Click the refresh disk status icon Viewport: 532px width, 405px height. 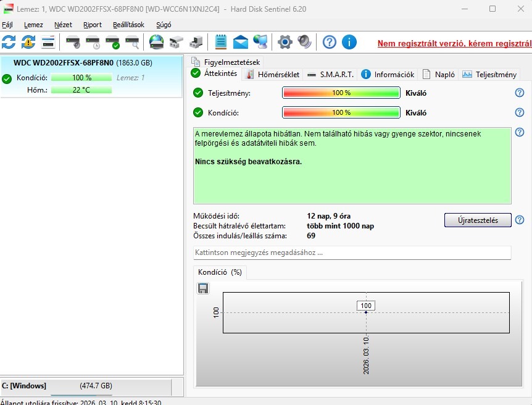pos(9,43)
